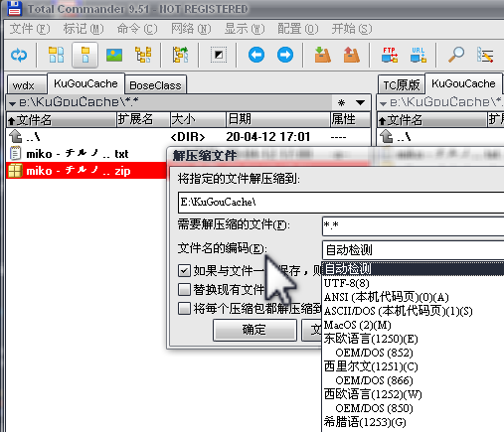Select UTF-8(8) encoding option
Image resolution: width=504 pixels, height=432 pixels.
coord(414,283)
